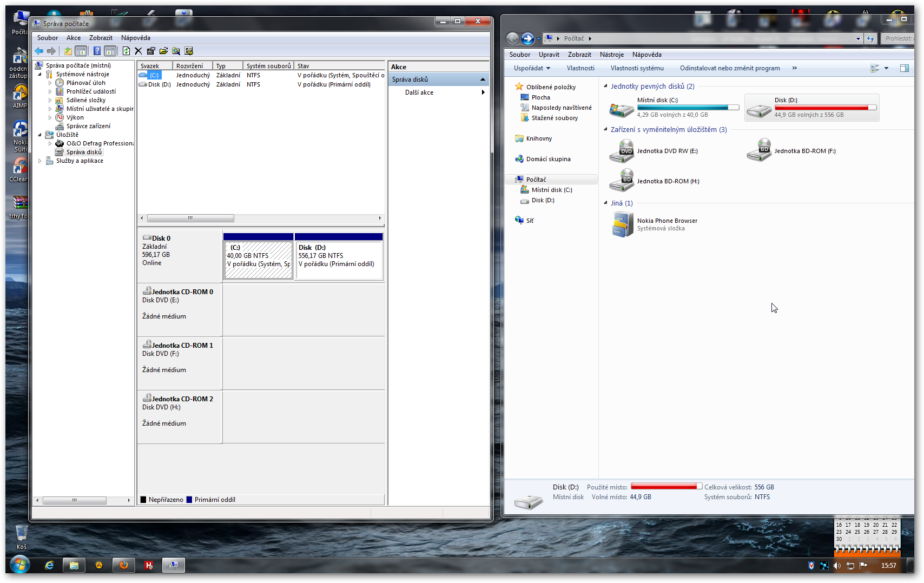Expand the Prohlížeč událostí node

point(50,91)
